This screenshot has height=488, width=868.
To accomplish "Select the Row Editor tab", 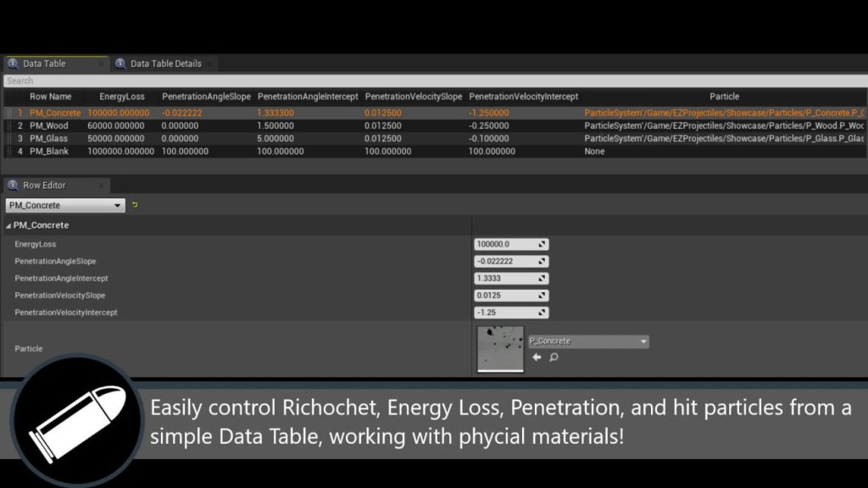I will 44,186.
